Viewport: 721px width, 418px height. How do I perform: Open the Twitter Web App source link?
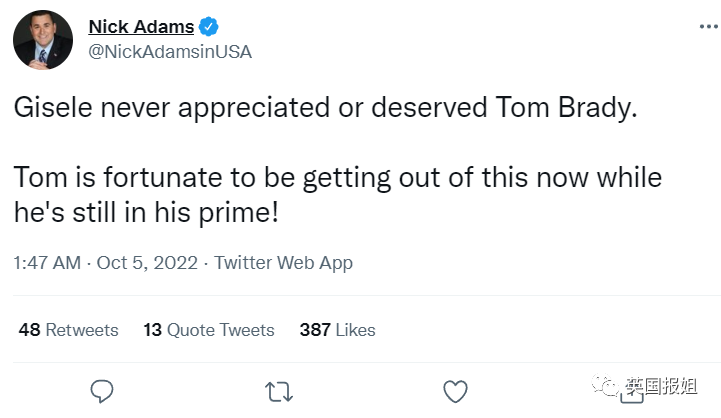tap(284, 263)
